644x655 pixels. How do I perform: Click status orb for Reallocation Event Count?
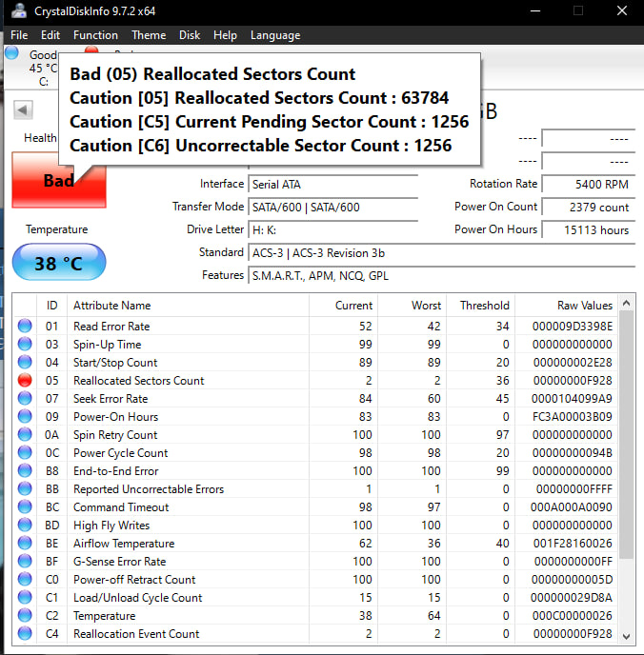coord(25,634)
